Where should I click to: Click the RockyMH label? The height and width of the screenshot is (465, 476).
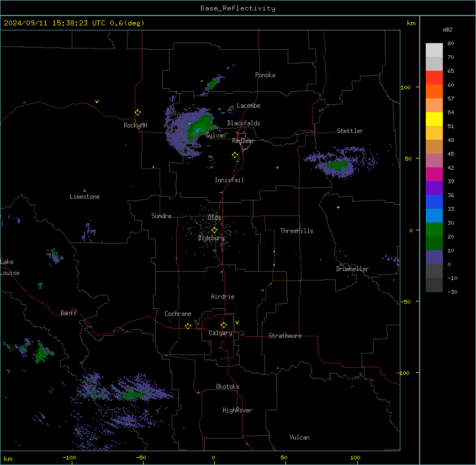135,125
